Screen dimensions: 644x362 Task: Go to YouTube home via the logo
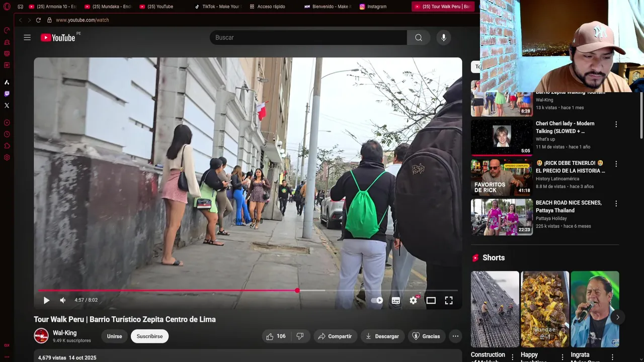point(58,38)
